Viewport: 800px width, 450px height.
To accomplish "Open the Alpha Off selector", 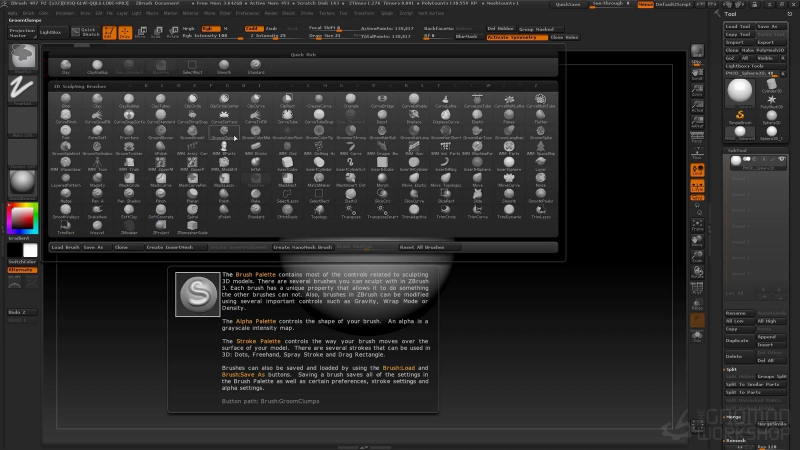I will [x=22, y=122].
